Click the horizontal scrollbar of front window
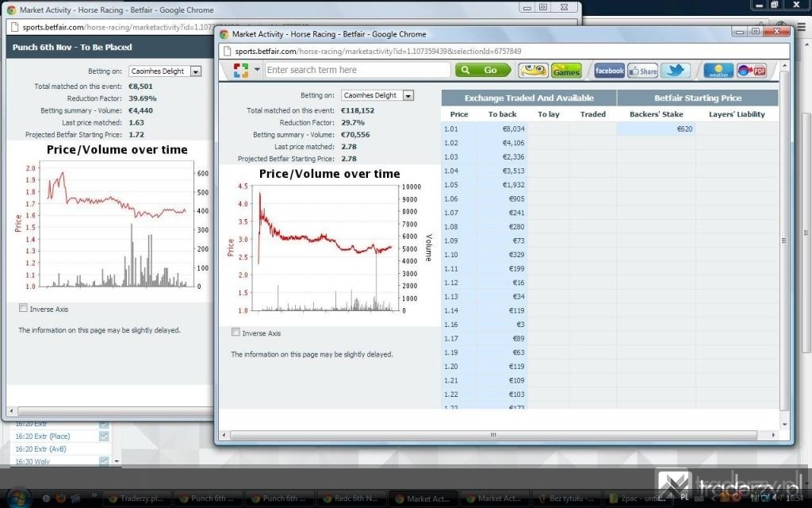The width and height of the screenshot is (812, 508). coord(492,435)
